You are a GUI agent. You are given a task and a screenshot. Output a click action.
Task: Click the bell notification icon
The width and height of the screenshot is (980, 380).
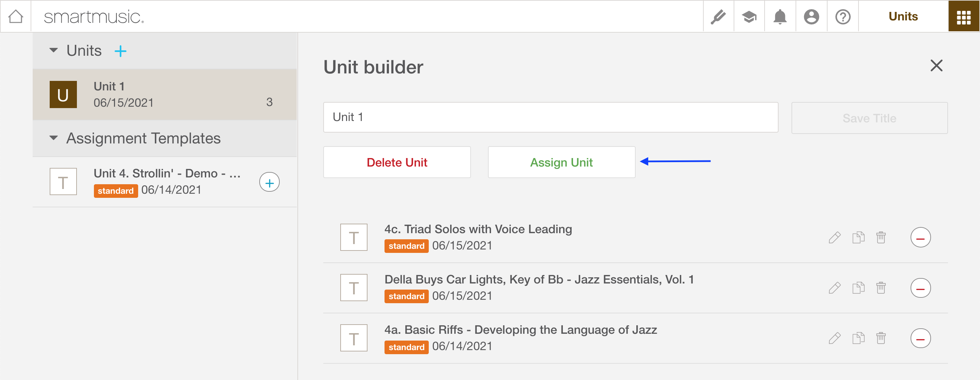click(x=780, y=17)
